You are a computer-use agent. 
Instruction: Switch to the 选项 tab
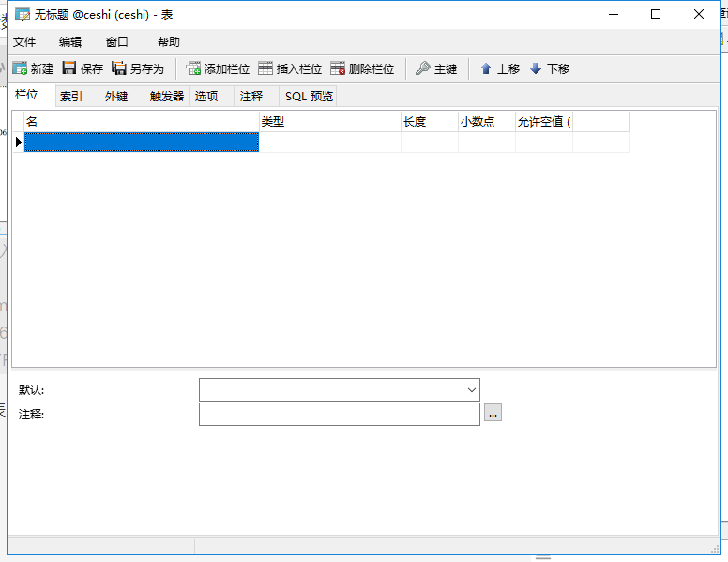(x=212, y=96)
